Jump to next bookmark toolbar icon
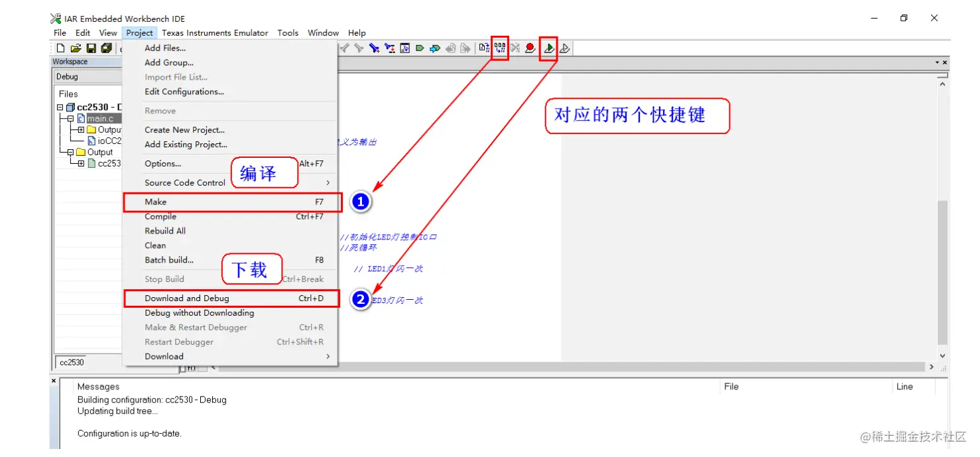This screenshot has width=980, height=457. coord(434,48)
